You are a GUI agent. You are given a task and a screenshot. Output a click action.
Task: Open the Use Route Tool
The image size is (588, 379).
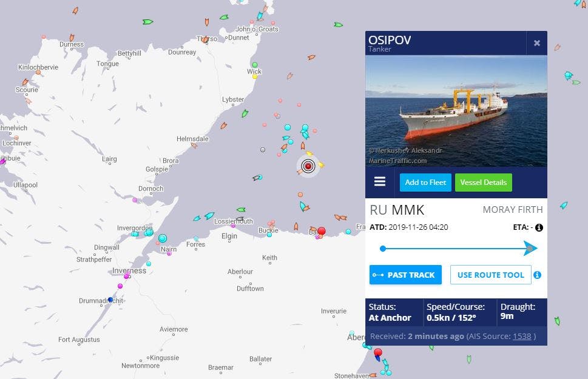490,275
